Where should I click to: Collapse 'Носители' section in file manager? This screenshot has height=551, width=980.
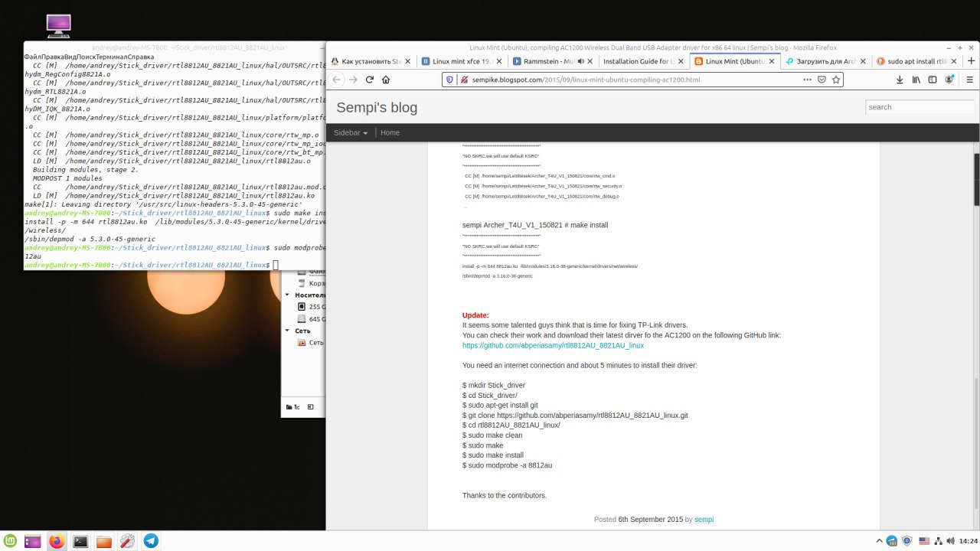(x=288, y=295)
